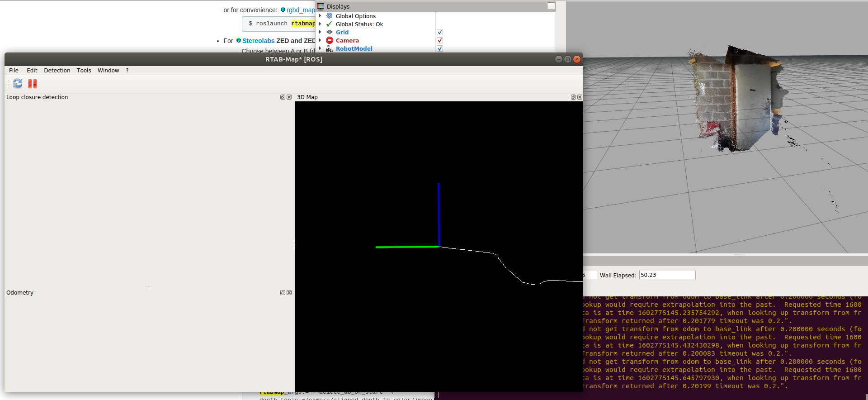This screenshot has width=868, height=400.
Task: Click the 'Odometry' panel title
Action: 20,293
